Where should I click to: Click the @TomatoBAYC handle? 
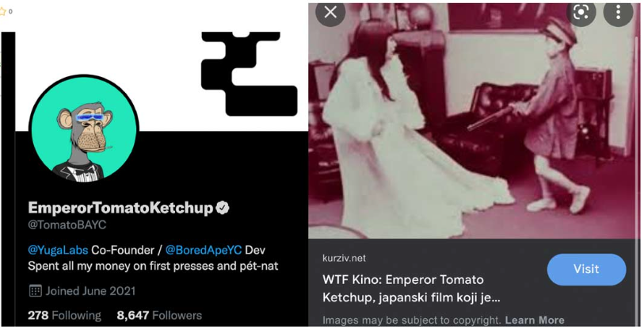67,225
